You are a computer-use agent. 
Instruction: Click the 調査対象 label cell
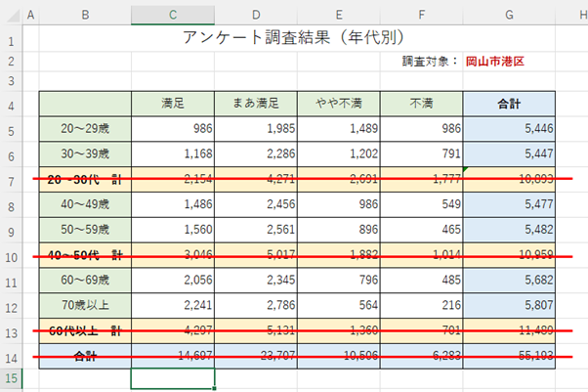(x=430, y=61)
